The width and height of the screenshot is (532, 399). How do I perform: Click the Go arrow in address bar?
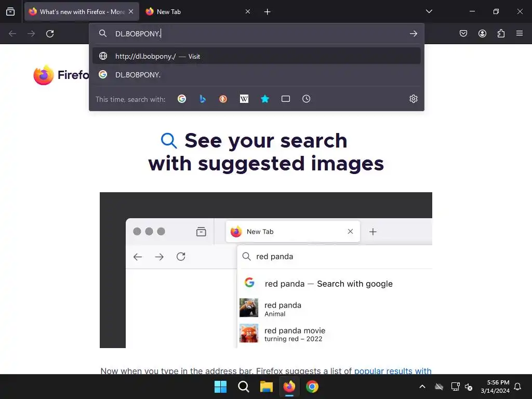click(x=413, y=34)
